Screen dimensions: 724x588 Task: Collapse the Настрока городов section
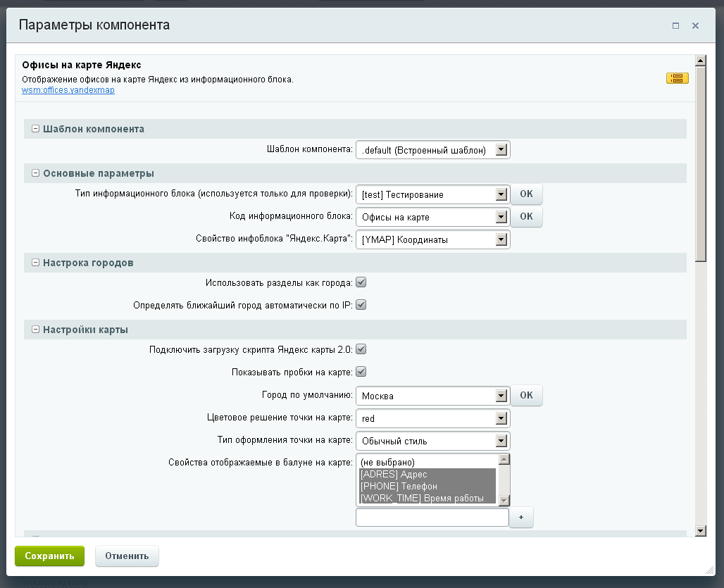point(35,263)
